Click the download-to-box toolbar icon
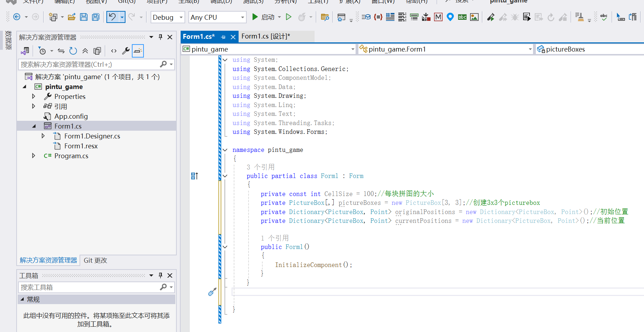644x332 pixels. pos(426,17)
